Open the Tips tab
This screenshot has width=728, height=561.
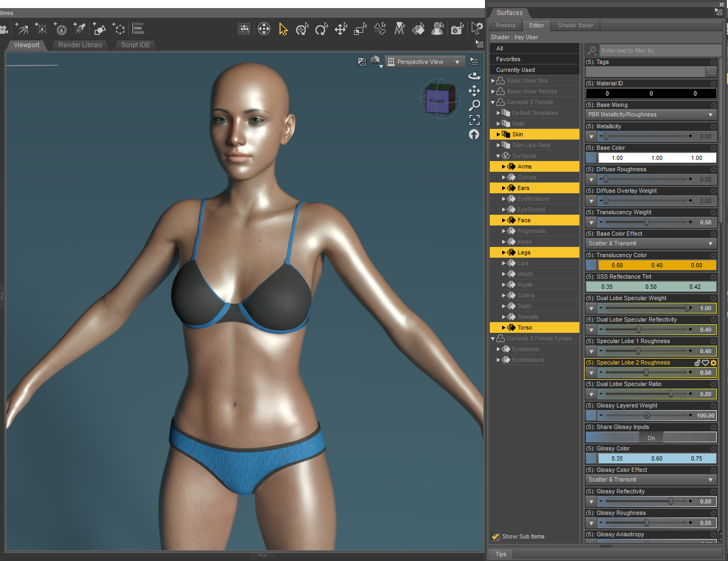coord(501,554)
